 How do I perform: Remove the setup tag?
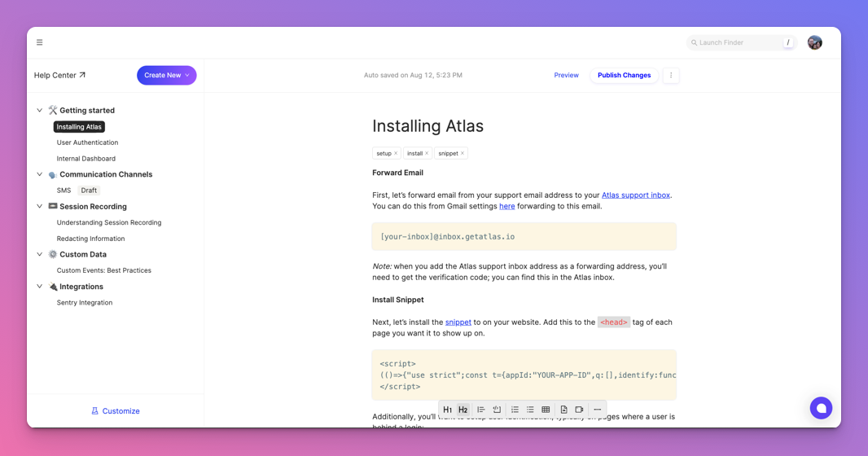click(x=396, y=153)
